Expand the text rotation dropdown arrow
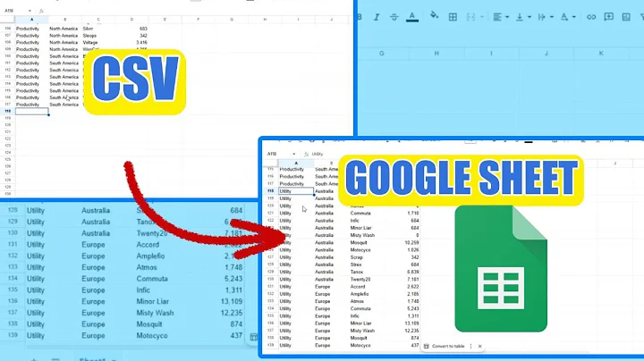This screenshot has height=361, width=644. click(x=573, y=17)
